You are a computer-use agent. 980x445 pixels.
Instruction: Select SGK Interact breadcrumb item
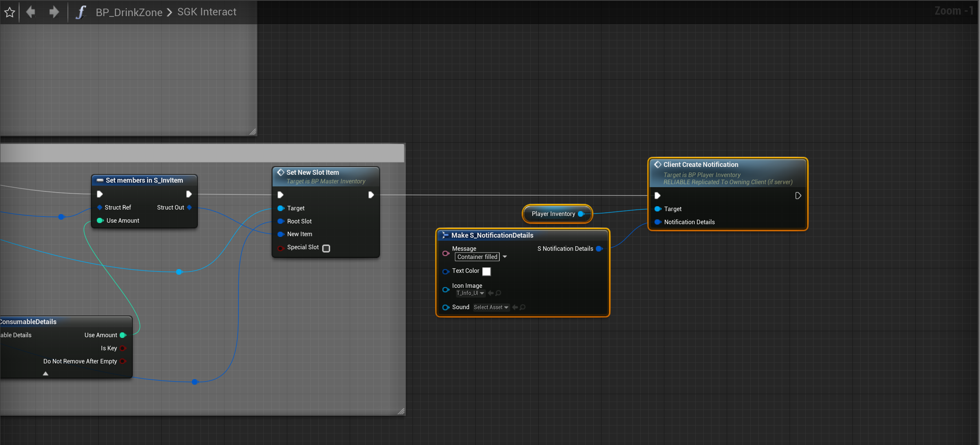(206, 12)
